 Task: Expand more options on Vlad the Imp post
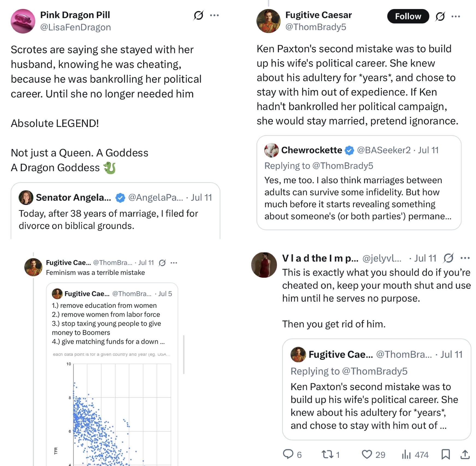[x=465, y=258]
